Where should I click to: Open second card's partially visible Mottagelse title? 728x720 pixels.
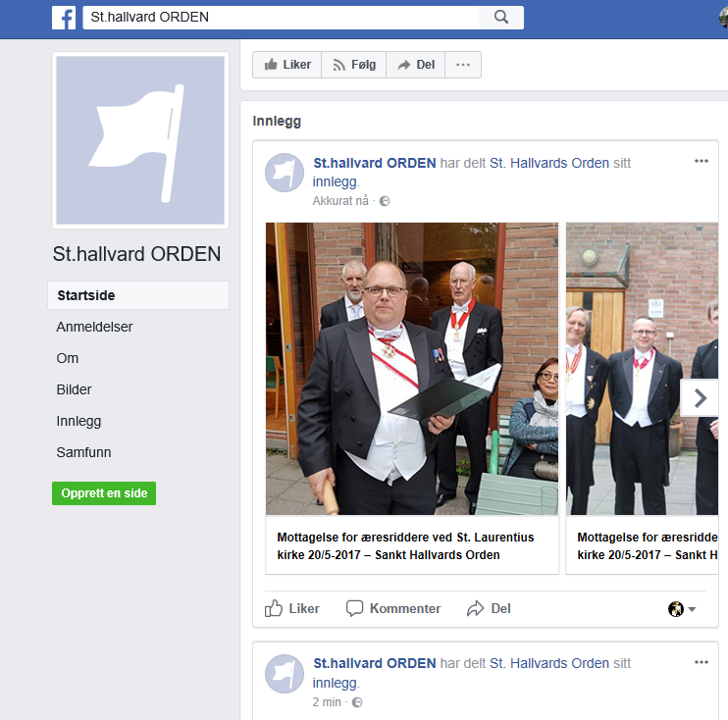click(648, 546)
